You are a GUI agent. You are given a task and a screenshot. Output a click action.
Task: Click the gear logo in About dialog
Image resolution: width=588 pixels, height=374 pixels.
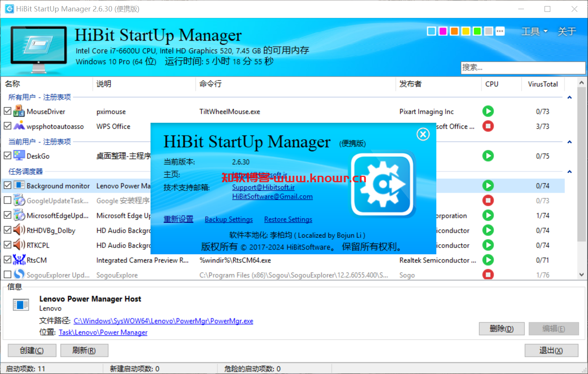point(383,185)
